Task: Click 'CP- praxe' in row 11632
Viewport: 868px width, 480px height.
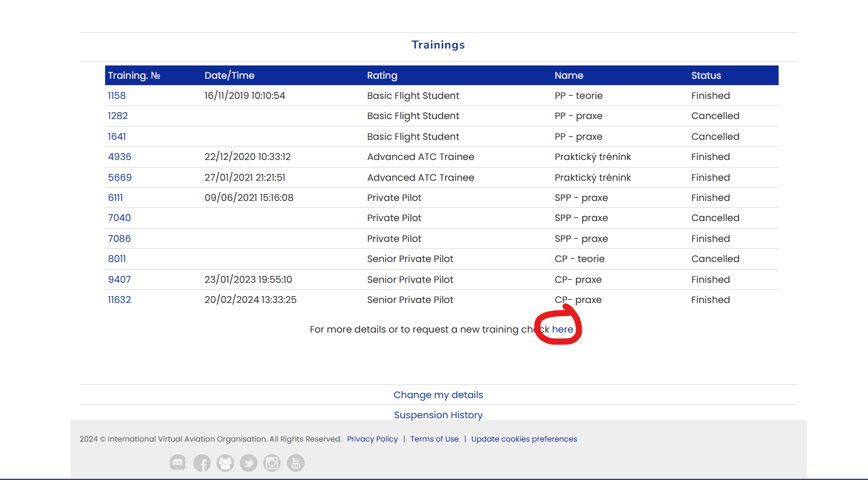Action: click(x=578, y=300)
